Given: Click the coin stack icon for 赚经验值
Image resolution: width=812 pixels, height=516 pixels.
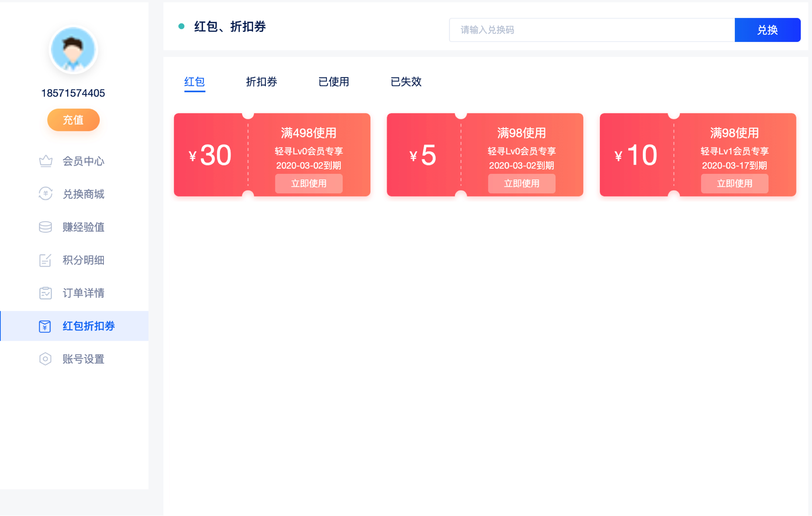Looking at the screenshot, I should point(45,227).
